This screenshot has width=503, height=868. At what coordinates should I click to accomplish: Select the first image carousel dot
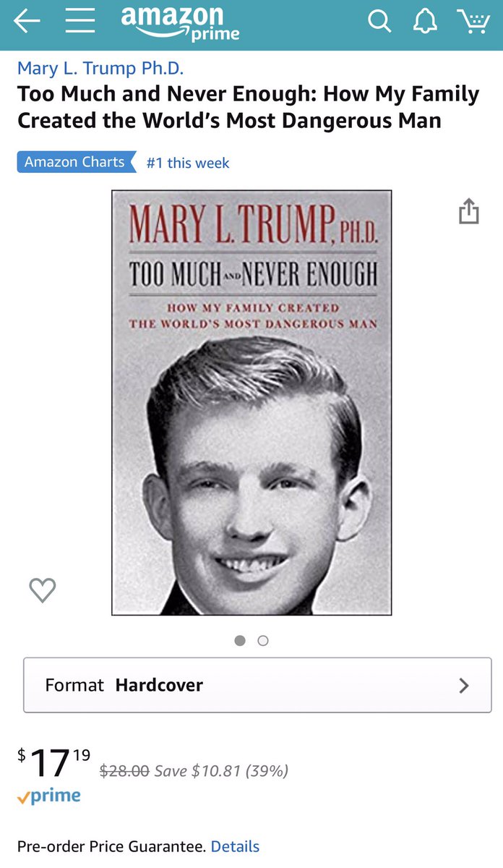point(240,640)
